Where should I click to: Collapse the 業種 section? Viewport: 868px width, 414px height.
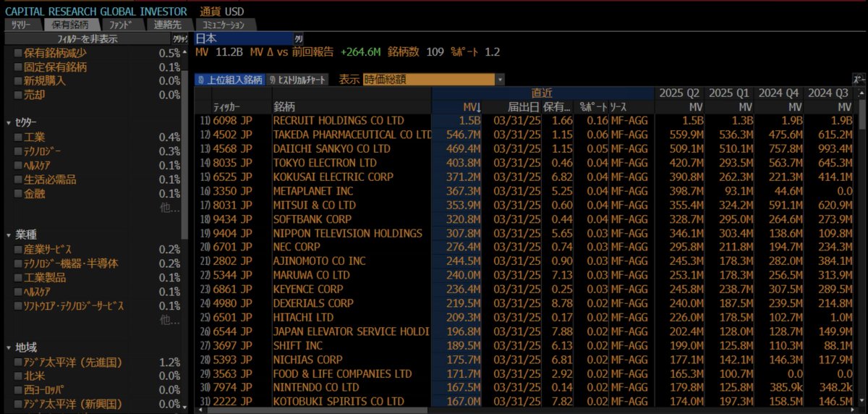(x=9, y=235)
